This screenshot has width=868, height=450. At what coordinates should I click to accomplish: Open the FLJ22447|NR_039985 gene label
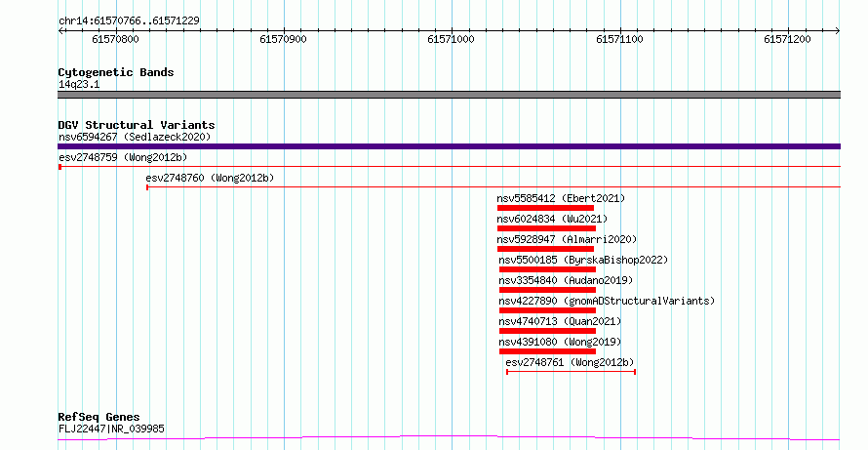pos(111,429)
